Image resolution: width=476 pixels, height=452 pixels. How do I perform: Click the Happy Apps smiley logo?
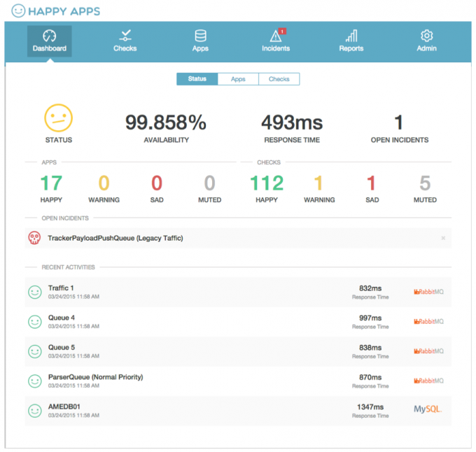(x=18, y=11)
